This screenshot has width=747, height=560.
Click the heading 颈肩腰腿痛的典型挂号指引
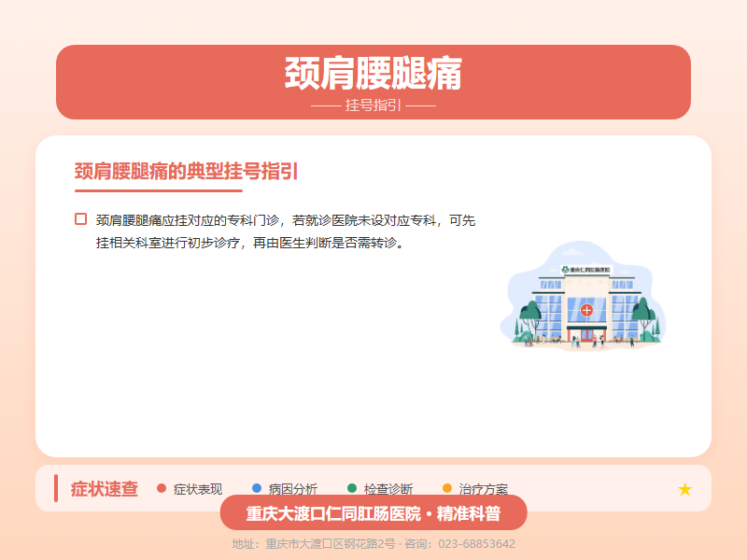(x=186, y=171)
